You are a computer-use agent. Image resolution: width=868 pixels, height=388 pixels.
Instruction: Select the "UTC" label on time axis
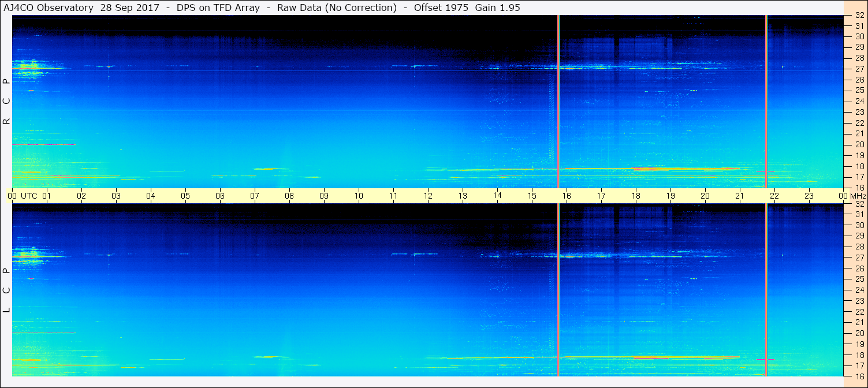29,196
